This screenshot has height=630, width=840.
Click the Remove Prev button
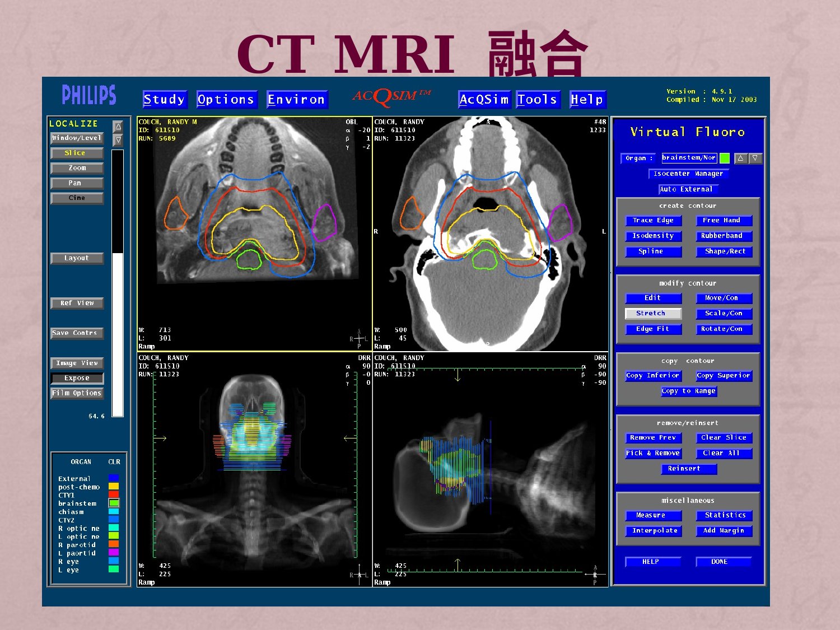pyautogui.click(x=653, y=438)
